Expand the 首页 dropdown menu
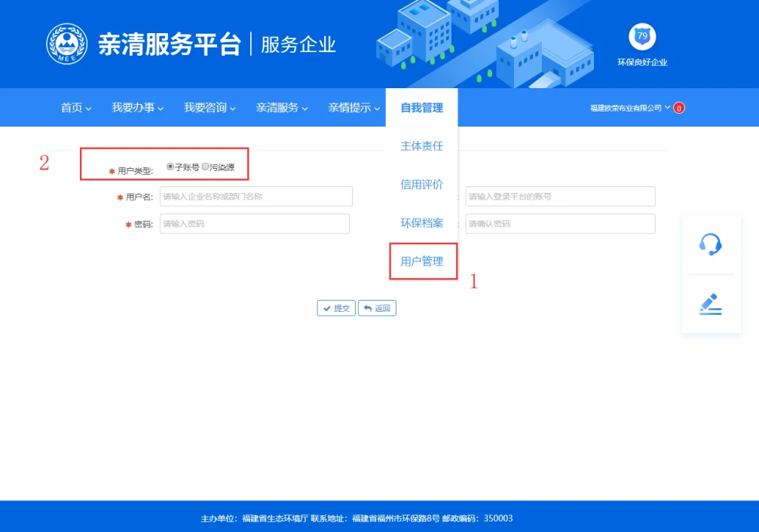The image size is (759, 532). (x=76, y=108)
